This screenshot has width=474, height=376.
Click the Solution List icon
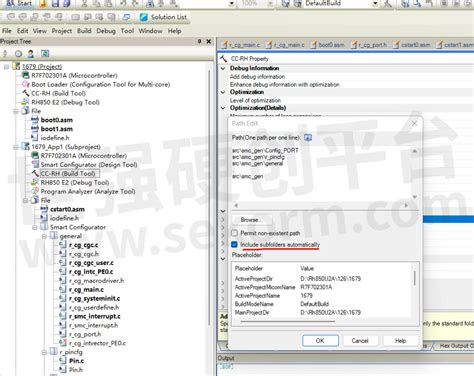pos(144,17)
